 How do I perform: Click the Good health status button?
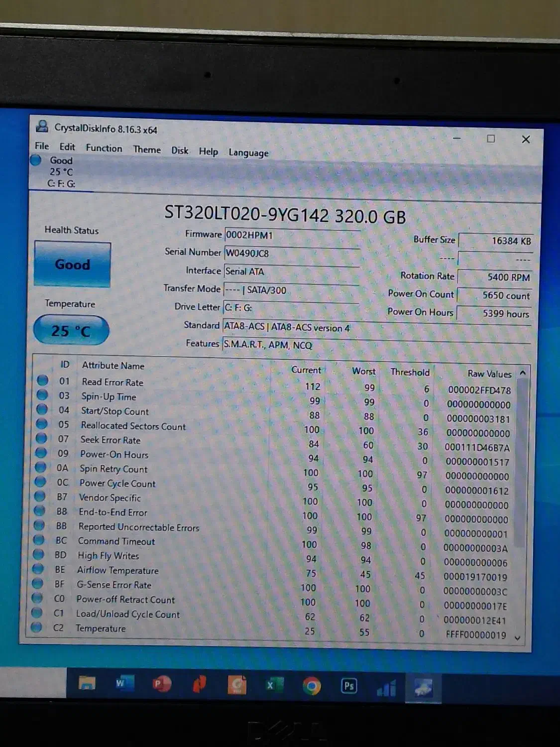73,264
